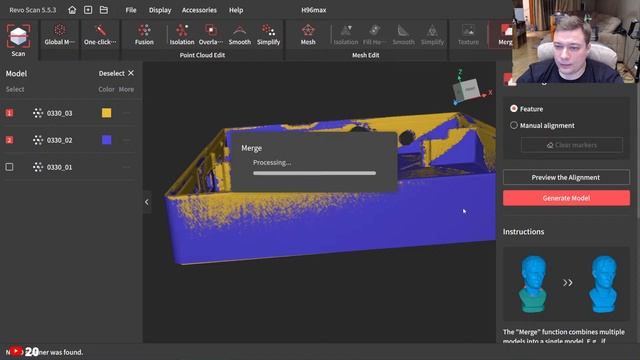This screenshot has width=640, height=360.
Task: Open more options for 0330_01
Action: 127,167
